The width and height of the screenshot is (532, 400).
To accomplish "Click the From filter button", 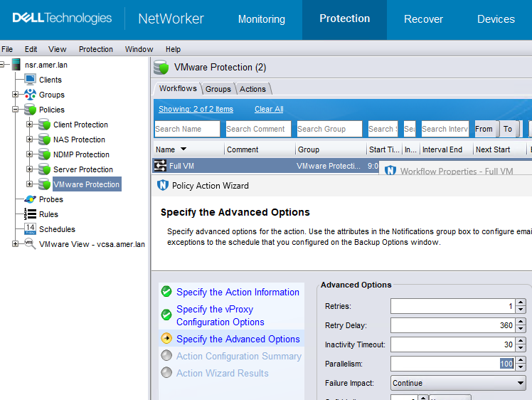I will click(x=487, y=129).
